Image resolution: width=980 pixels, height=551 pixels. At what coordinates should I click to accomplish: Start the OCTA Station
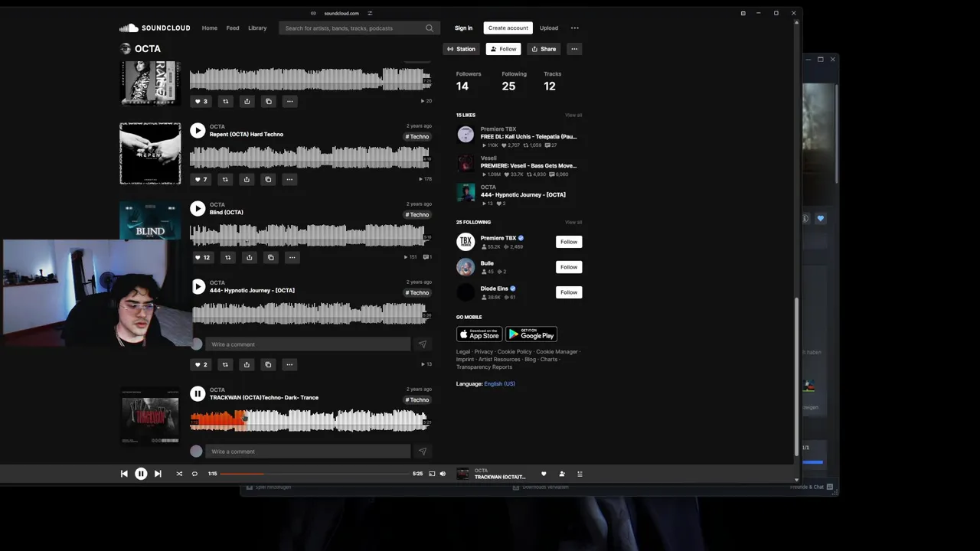462,49
